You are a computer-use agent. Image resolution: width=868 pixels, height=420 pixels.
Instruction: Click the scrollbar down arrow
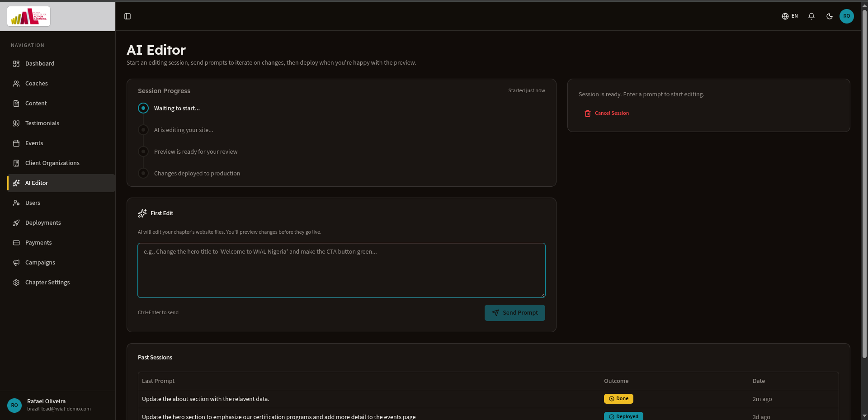(x=864, y=415)
